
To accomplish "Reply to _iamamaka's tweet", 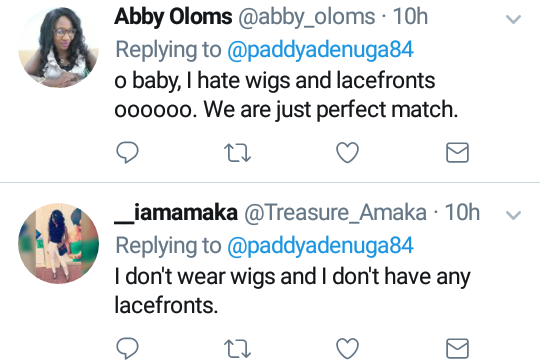I will (x=127, y=349).
